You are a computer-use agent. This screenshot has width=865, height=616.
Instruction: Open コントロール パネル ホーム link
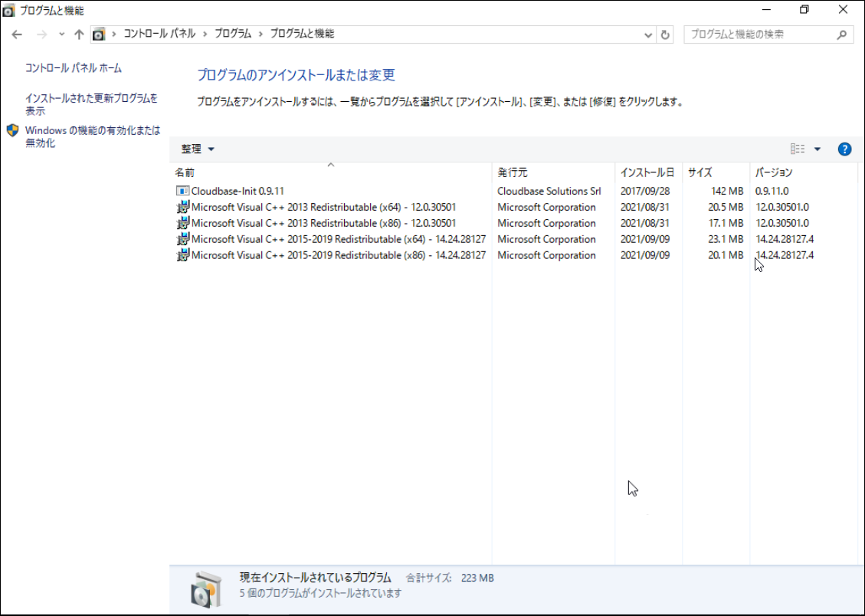(74, 68)
